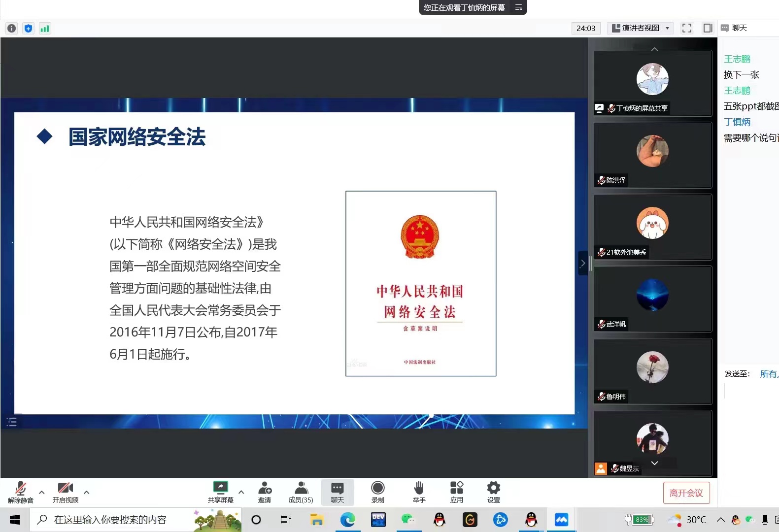Open Microsoft Edge from the taskbar
The height and width of the screenshot is (532, 779).
click(347, 520)
